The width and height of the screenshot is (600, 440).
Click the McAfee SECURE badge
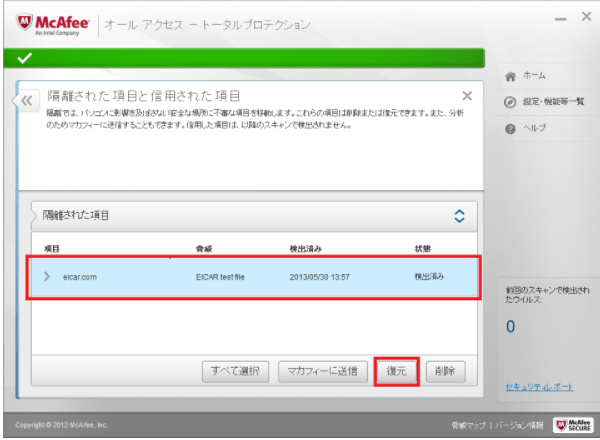click(574, 425)
